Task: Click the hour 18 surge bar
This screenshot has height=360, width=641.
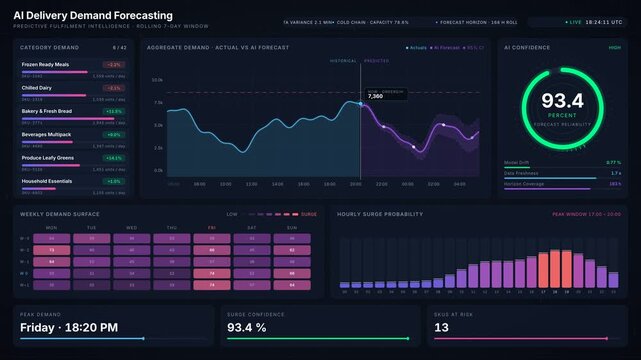Action: click(x=555, y=268)
